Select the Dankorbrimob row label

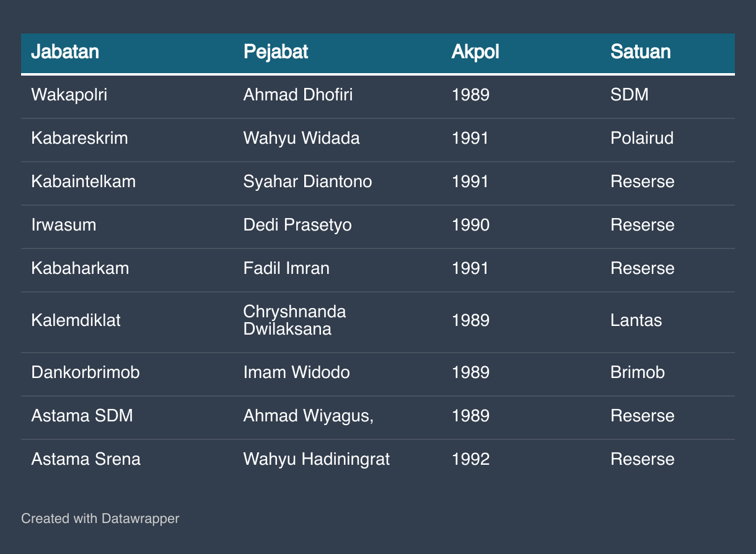pyautogui.click(x=85, y=372)
